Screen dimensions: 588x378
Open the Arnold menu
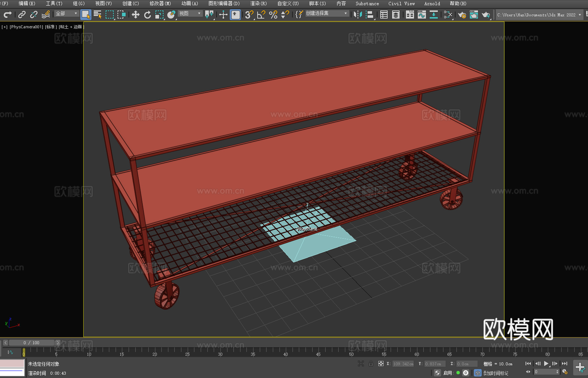[x=432, y=3]
